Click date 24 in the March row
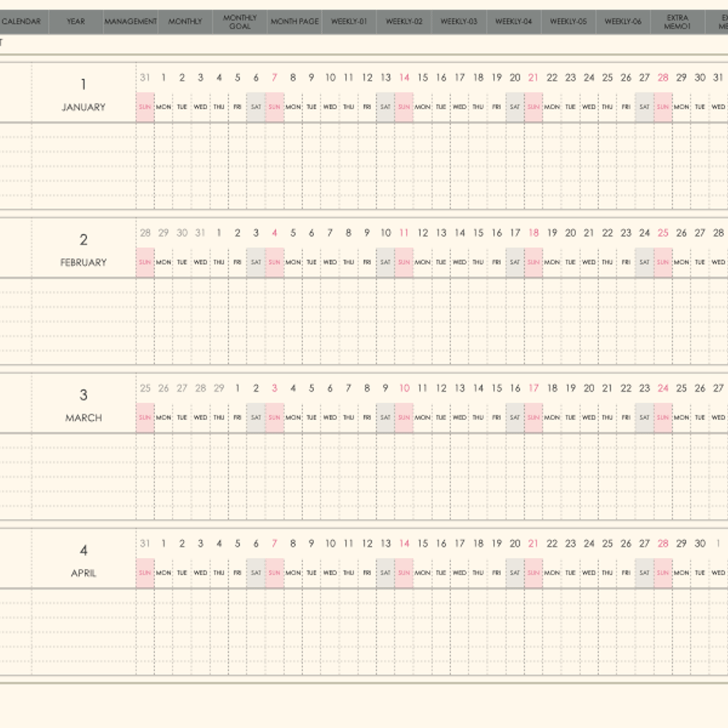The width and height of the screenshot is (728, 728). click(x=663, y=389)
